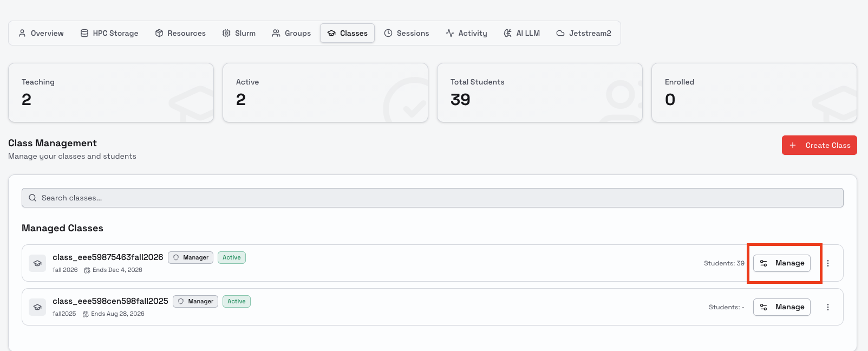The height and width of the screenshot is (351, 868).
Task: Click Active badge on class_eee59875463fall2026
Action: (232, 257)
